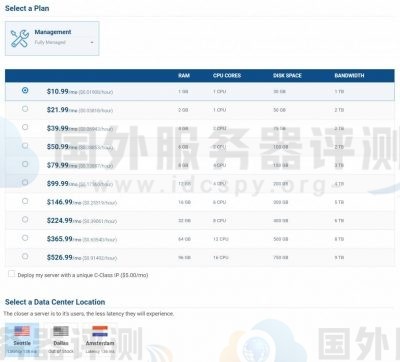Pick the $526.99 plan radio button
Image resolution: width=400 pixels, height=362 pixels.
tap(25, 256)
